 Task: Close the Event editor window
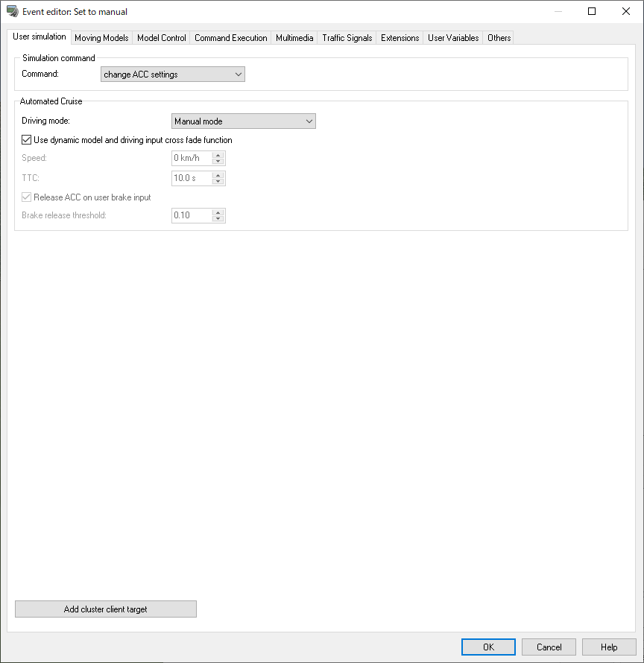(626, 11)
